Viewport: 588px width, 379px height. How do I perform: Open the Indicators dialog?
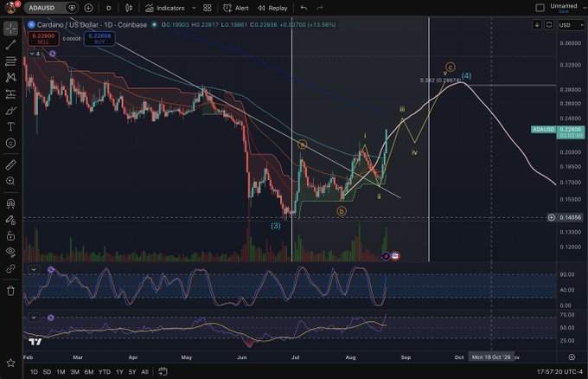165,8
